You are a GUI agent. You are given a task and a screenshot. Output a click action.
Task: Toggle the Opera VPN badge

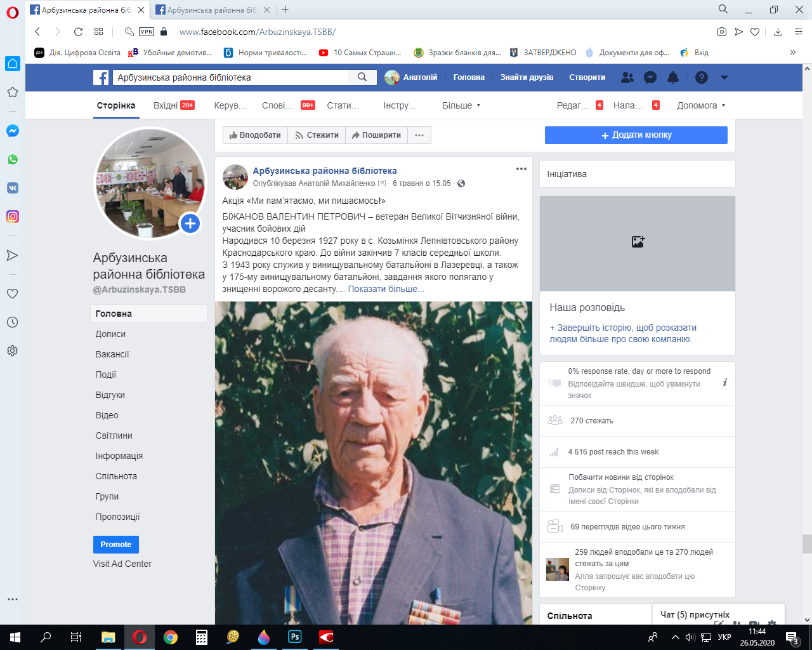click(147, 32)
